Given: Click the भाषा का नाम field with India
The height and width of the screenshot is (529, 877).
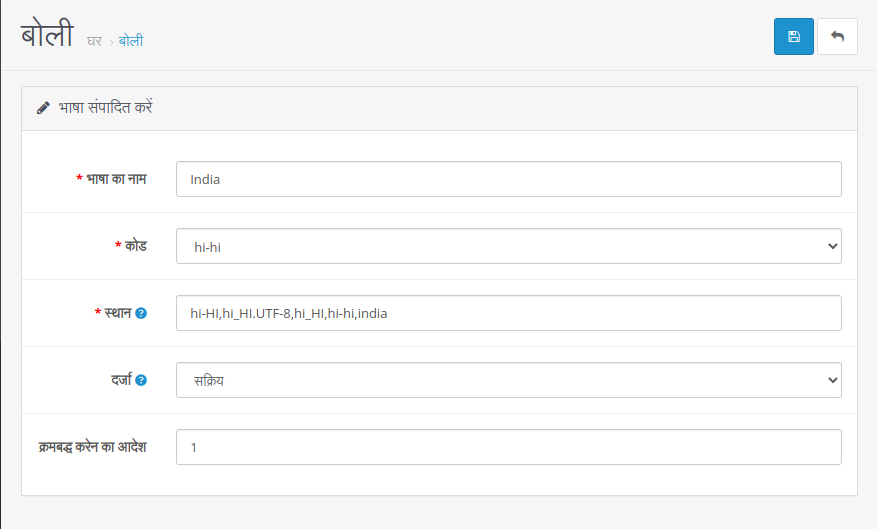Looking at the screenshot, I should (508, 179).
